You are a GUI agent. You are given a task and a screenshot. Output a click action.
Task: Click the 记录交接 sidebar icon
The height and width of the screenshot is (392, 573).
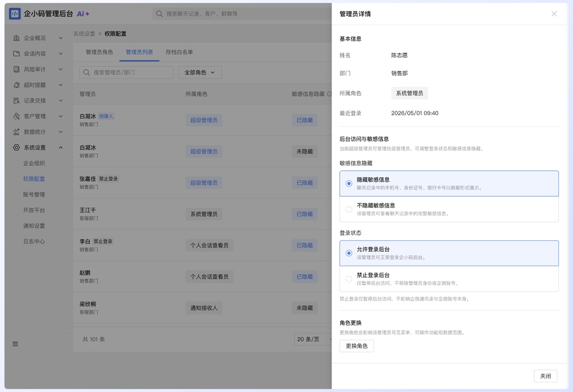(16, 100)
